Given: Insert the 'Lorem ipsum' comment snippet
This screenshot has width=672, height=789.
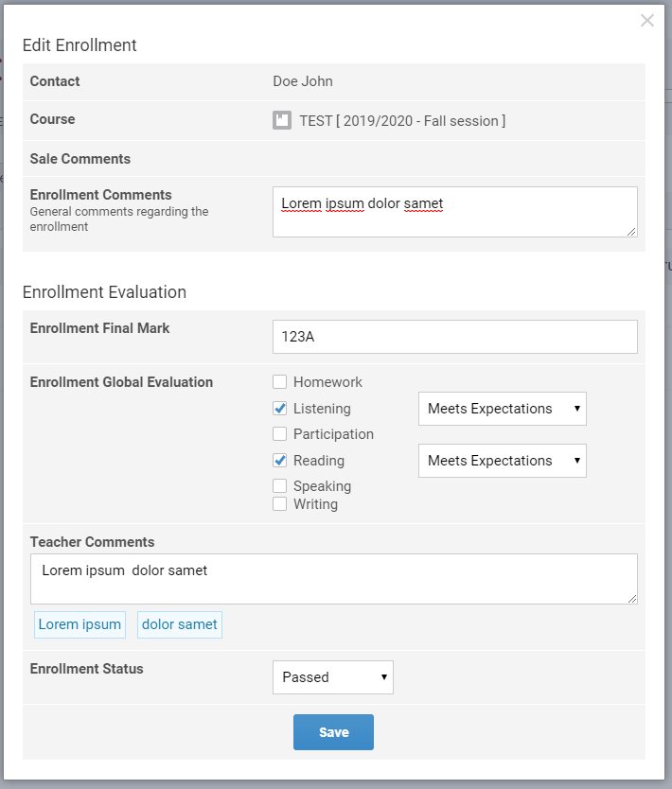Looking at the screenshot, I should 80,624.
